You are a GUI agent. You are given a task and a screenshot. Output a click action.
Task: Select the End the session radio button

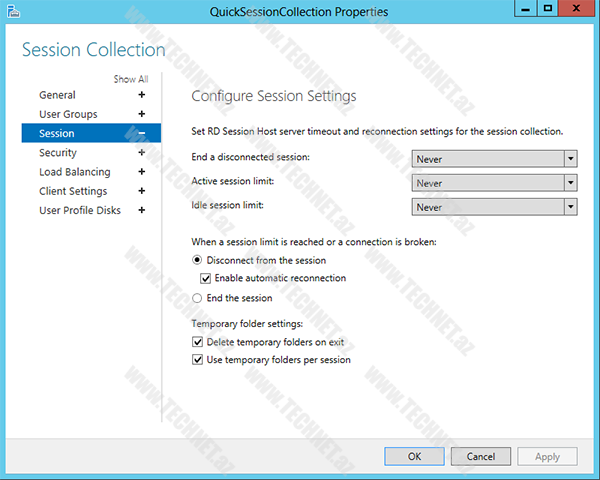tap(197, 298)
